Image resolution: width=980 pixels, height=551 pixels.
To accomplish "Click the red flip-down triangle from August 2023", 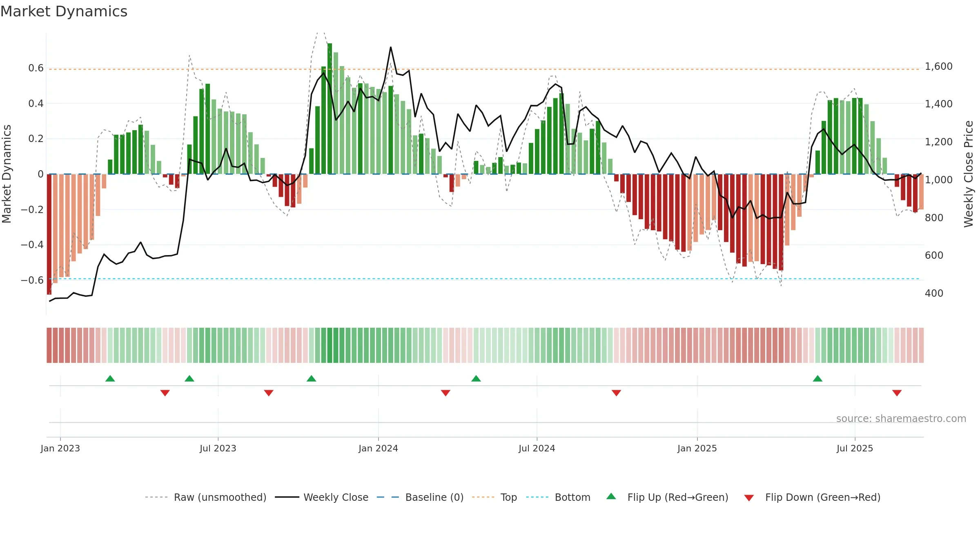I will (x=269, y=393).
